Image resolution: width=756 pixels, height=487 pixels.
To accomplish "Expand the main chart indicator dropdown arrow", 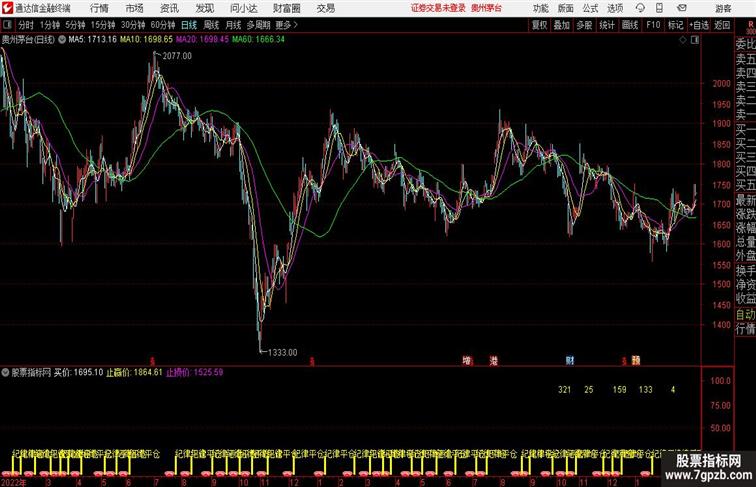I will click(62, 40).
